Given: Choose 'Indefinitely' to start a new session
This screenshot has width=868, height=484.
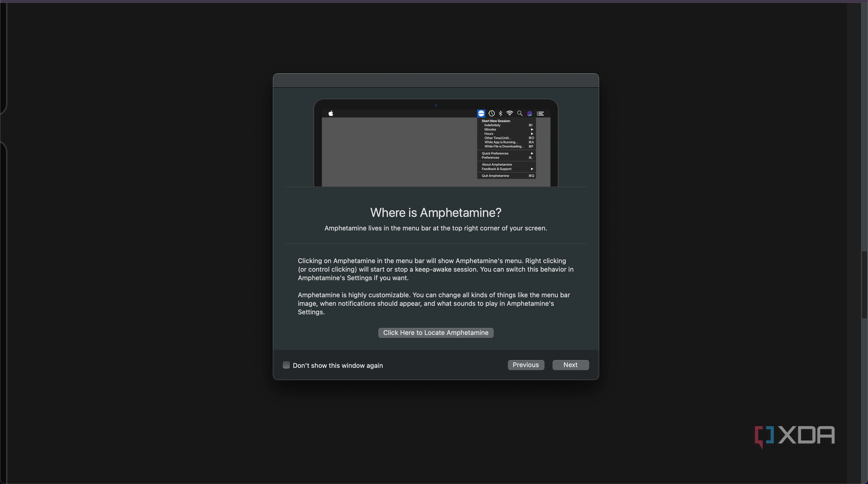Looking at the screenshot, I should tap(492, 125).
